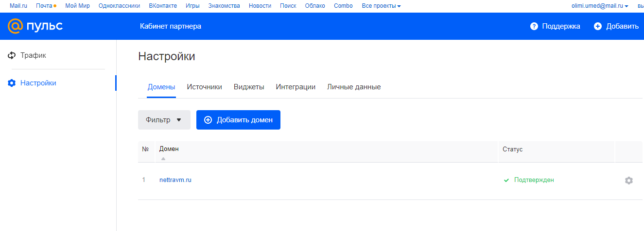Expand the Фильтр dropdown
The height and width of the screenshot is (231, 644).
[164, 120]
